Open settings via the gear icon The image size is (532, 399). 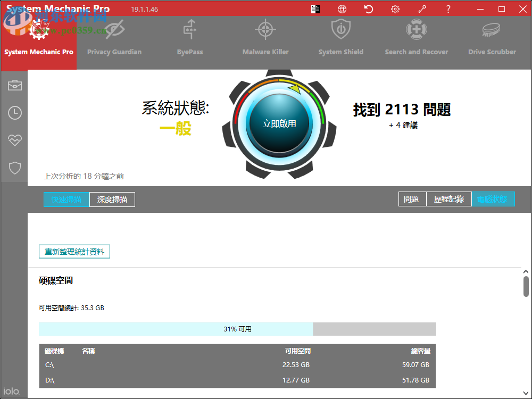(x=395, y=9)
